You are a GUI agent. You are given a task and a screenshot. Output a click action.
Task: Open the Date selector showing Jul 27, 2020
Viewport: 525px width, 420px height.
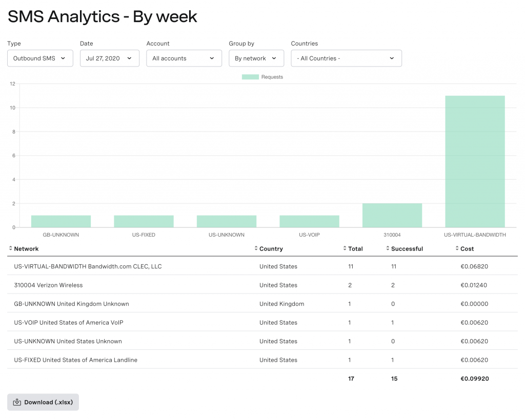(109, 58)
